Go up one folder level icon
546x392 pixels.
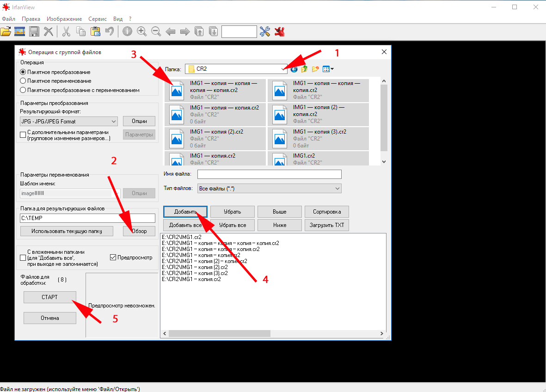click(304, 68)
